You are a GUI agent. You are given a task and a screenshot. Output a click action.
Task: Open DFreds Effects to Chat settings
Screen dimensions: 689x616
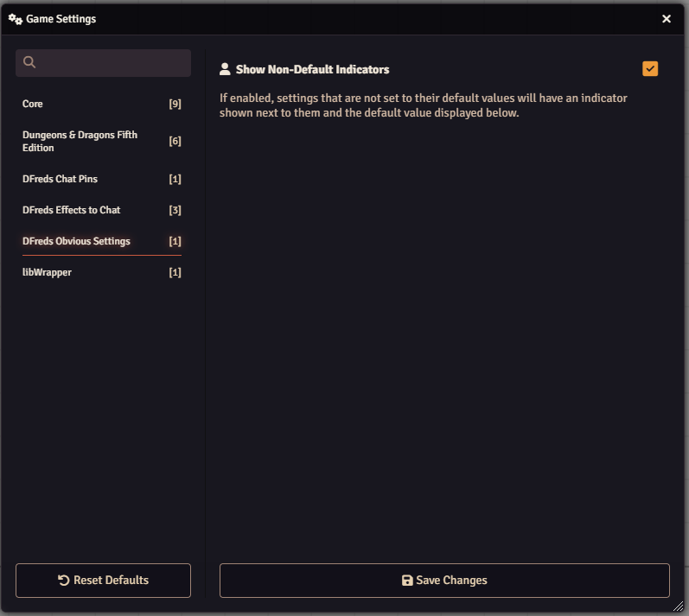71,210
